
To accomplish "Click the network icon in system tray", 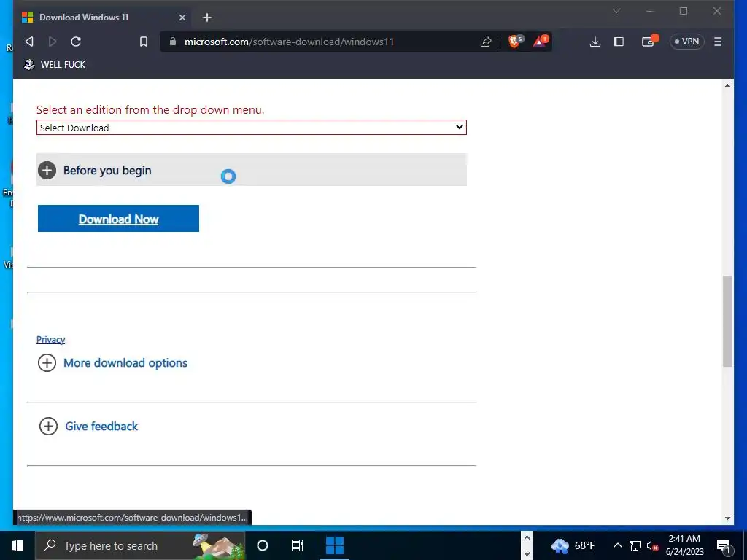I will (635, 545).
